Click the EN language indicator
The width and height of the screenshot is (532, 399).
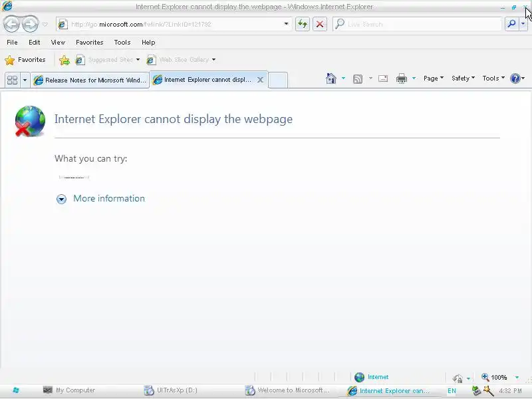(452, 391)
